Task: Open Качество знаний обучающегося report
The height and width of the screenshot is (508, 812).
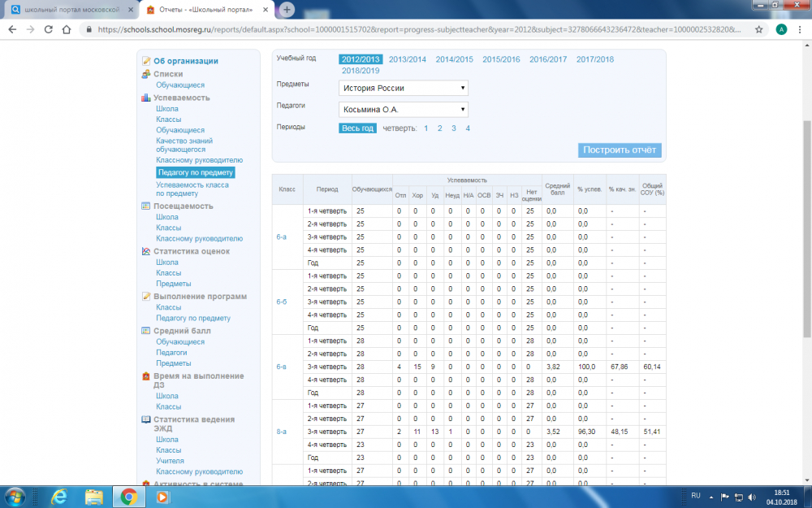Action: click(184, 145)
